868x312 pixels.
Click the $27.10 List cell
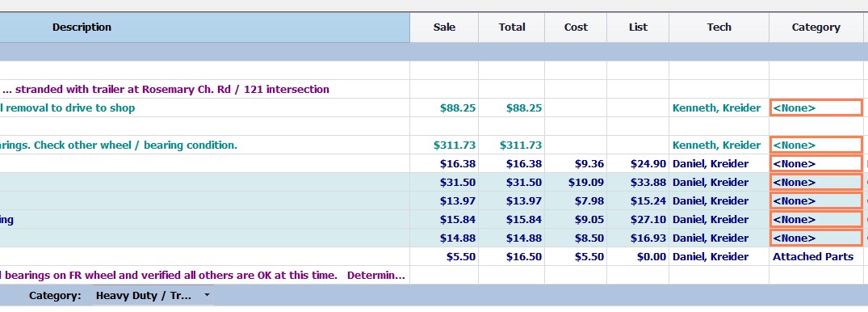click(x=638, y=220)
